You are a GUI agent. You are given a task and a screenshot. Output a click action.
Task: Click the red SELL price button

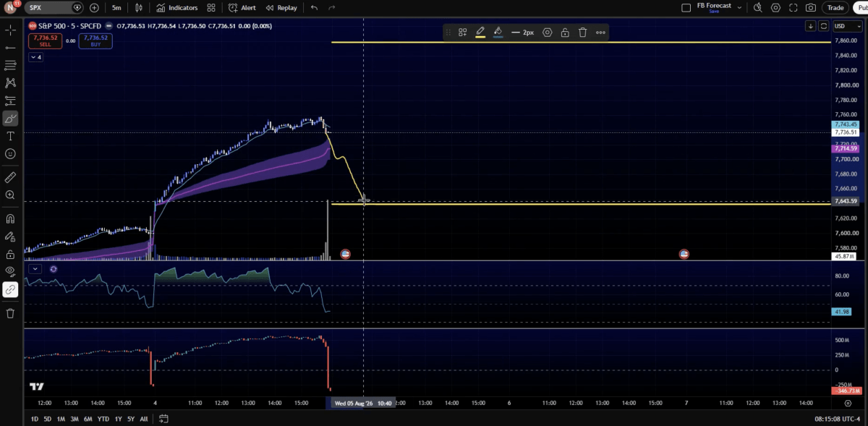(x=46, y=41)
